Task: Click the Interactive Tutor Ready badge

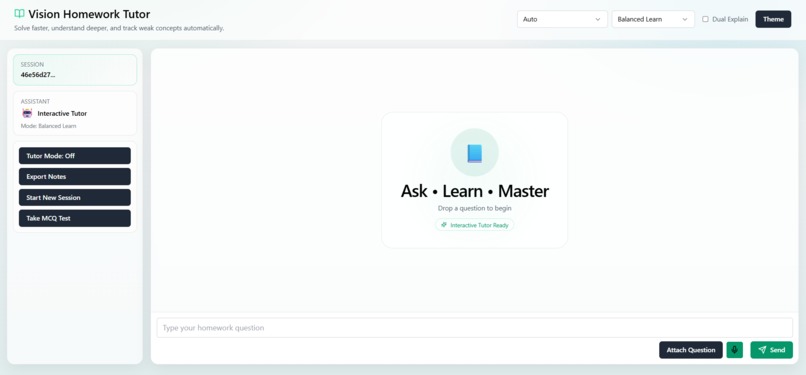Action: point(474,225)
